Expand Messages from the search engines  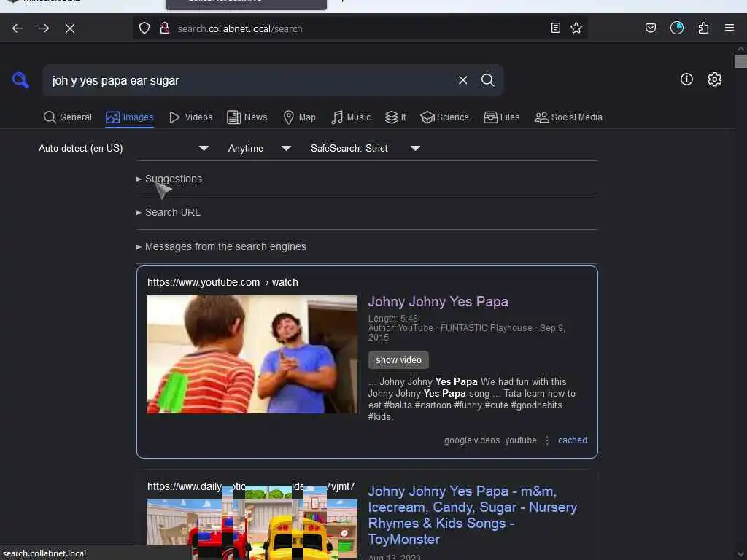(x=221, y=246)
